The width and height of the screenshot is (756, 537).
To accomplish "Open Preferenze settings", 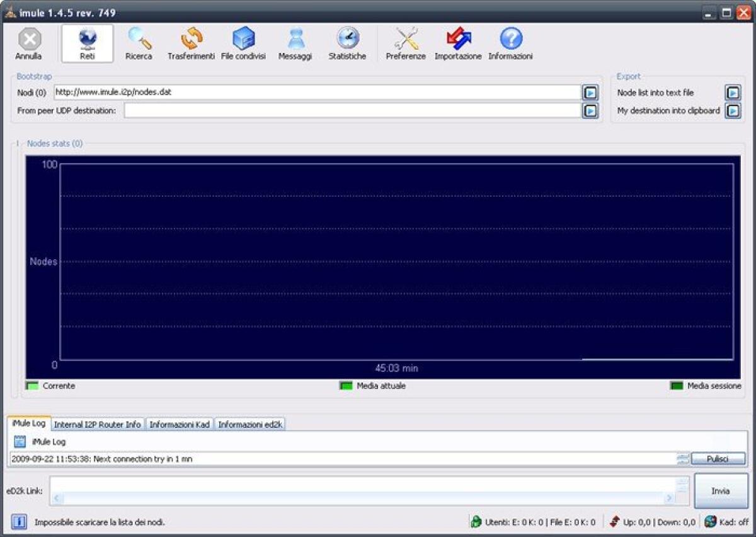I will [x=406, y=43].
